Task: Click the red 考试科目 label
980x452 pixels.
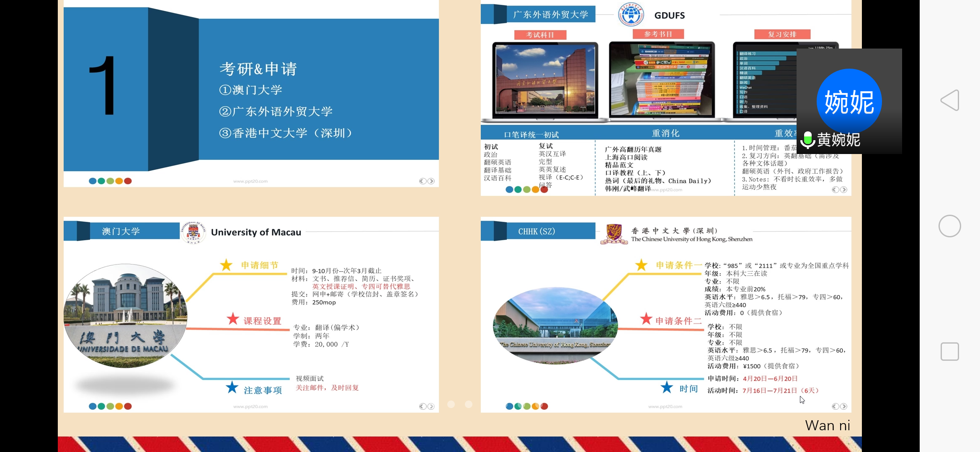Action: (540, 35)
